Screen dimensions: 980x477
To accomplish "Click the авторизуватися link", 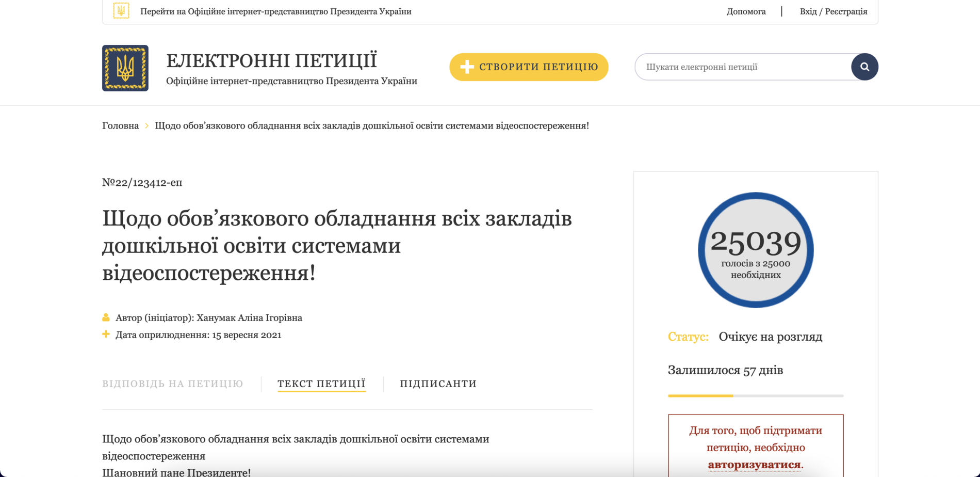I will click(x=754, y=465).
